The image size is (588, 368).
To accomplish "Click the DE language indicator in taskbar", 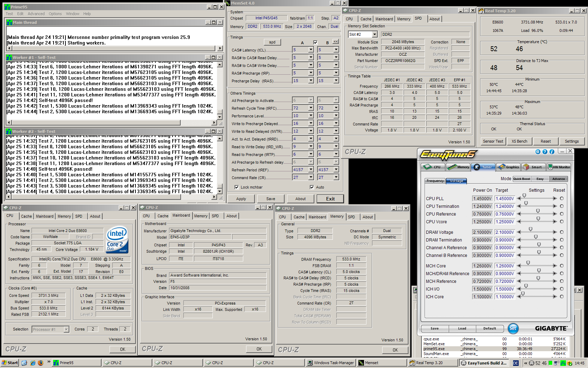I will [516, 363].
